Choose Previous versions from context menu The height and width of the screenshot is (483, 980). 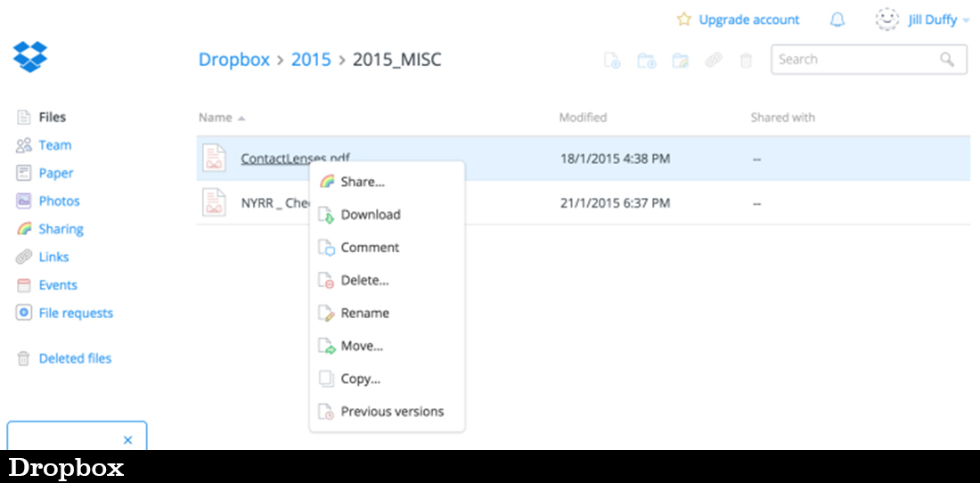387,412
